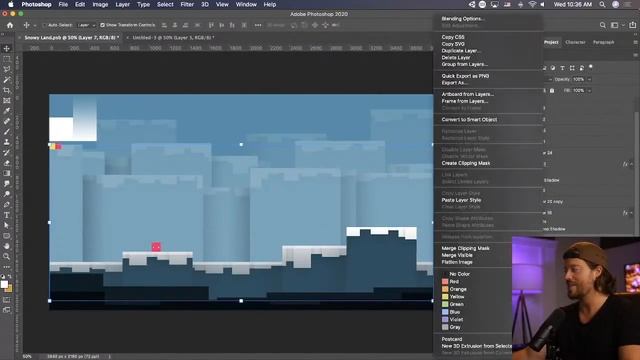Image resolution: width=640 pixels, height=360 pixels.
Task: Switch to Untitled-3 document tab
Action: pos(173,38)
